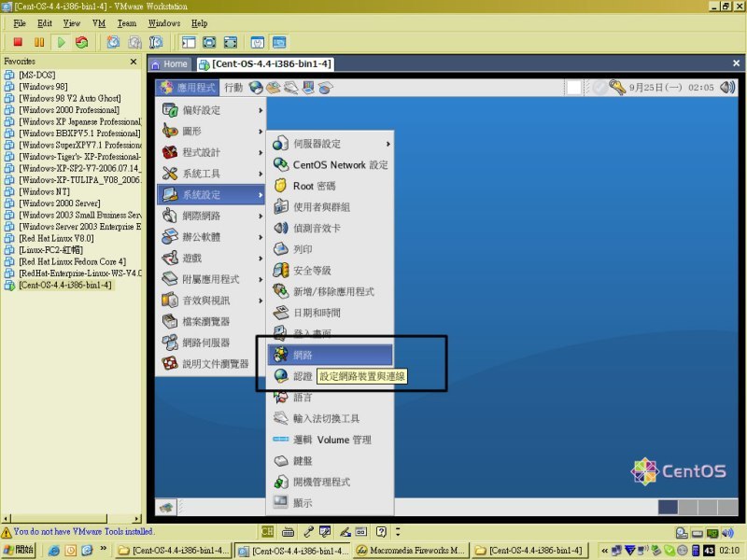Select 檔案瀏覽器 File Browser entry
This screenshot has width=747, height=560.
pos(212,321)
